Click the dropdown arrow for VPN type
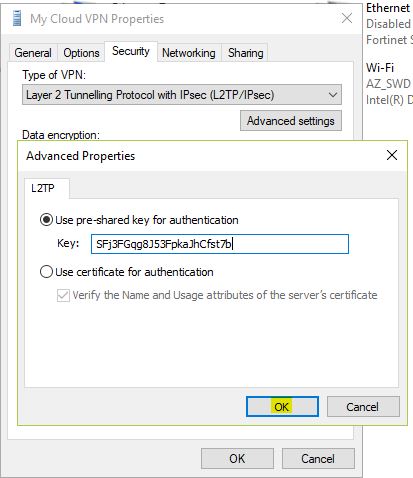The image size is (413, 478). pyautogui.click(x=332, y=95)
